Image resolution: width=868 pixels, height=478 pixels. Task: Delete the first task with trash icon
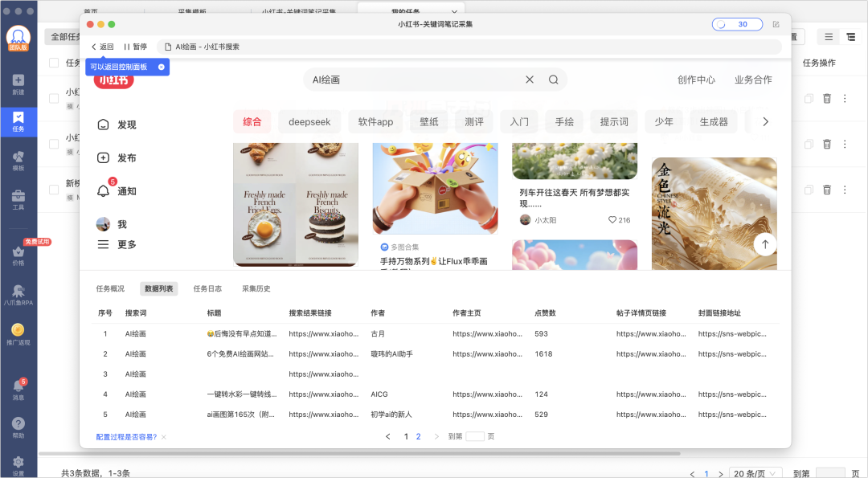(826, 99)
